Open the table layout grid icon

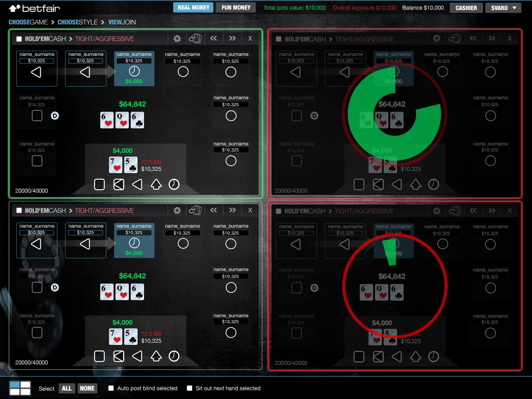(x=20, y=388)
